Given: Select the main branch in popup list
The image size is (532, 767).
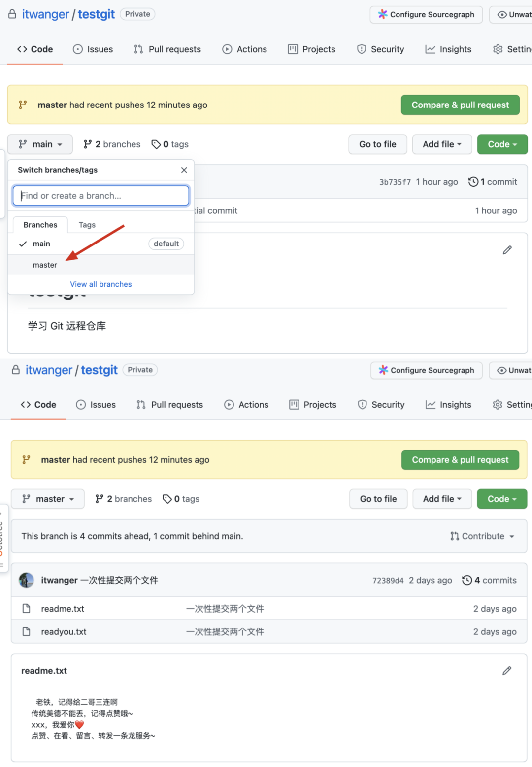Looking at the screenshot, I should tap(101, 244).
